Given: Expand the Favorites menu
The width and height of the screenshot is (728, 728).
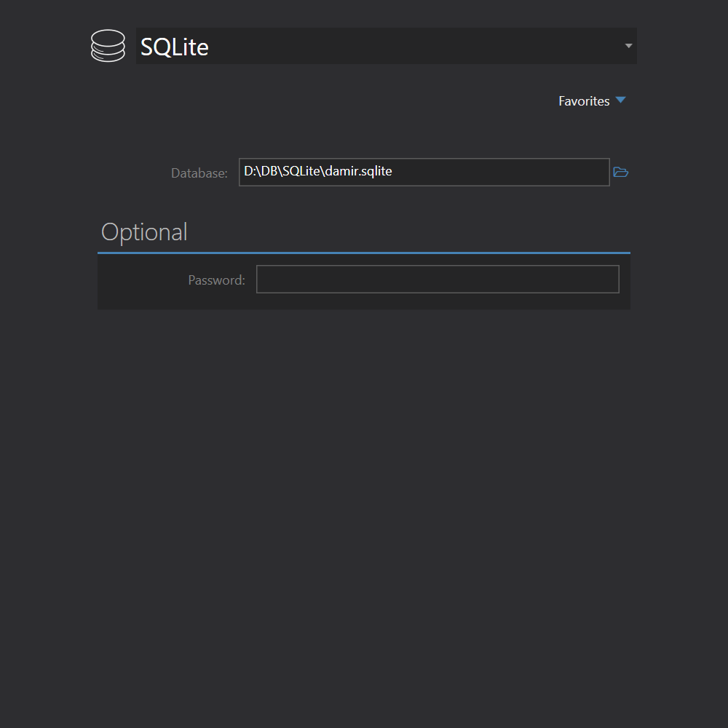Looking at the screenshot, I should click(584, 101).
